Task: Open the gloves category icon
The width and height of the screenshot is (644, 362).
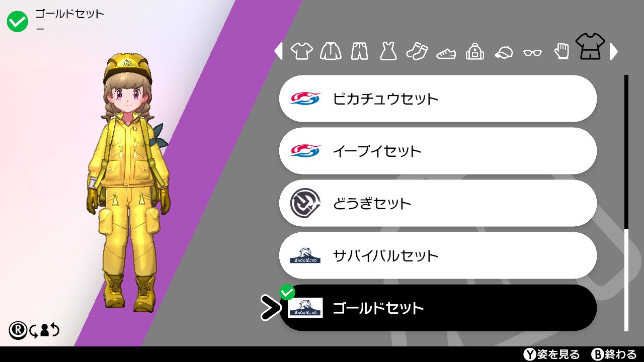Action: point(561,51)
